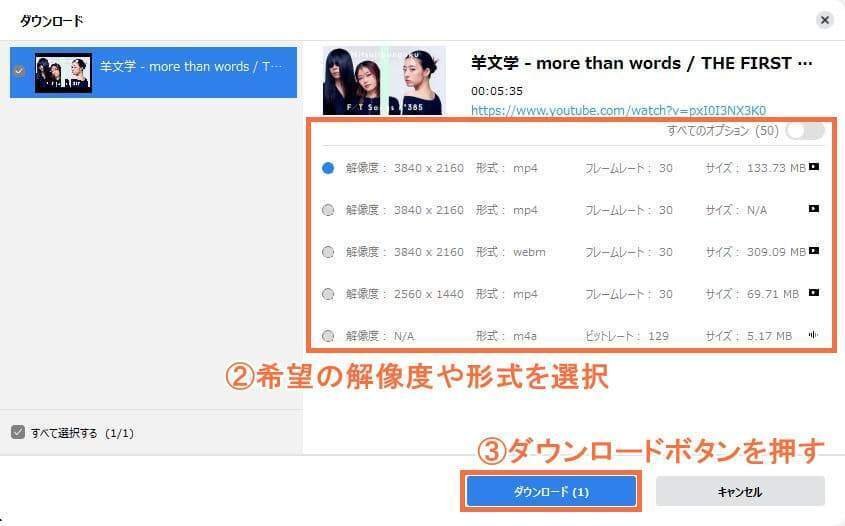Click the video icon on the 309.09 MB webm row
Image resolution: width=845 pixels, height=526 pixels.
click(x=814, y=251)
